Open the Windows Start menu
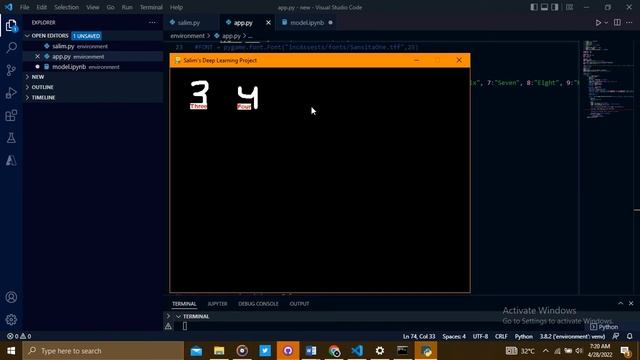This screenshot has width=640, height=360. [x=11, y=351]
